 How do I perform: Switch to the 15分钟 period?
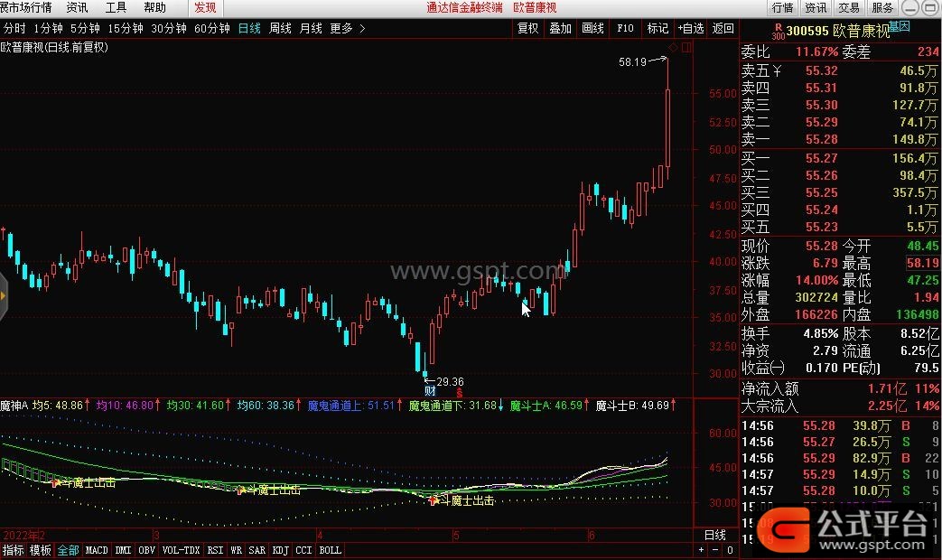[126, 28]
